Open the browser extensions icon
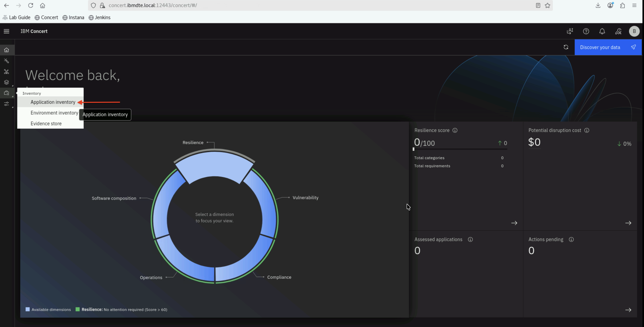Viewport: 644px width, 327px height. (623, 5)
